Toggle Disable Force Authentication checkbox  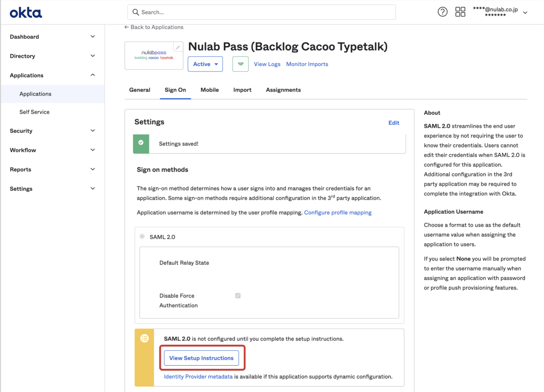(x=238, y=295)
